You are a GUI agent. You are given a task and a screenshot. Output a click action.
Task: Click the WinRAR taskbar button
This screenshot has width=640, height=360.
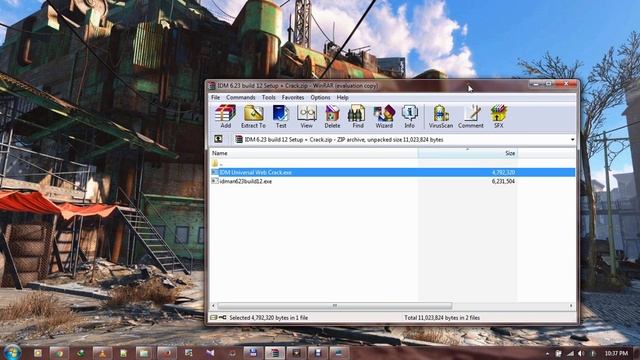[x=274, y=353]
